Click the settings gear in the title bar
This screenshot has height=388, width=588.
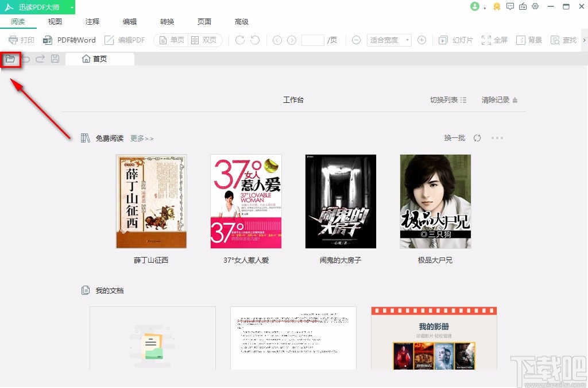coord(535,7)
